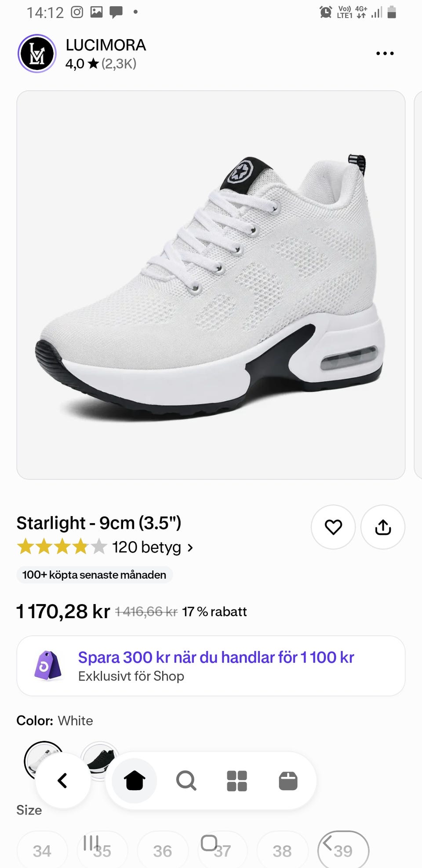Open the Spara 300 kr offer card
422x868 pixels.
tap(211, 666)
